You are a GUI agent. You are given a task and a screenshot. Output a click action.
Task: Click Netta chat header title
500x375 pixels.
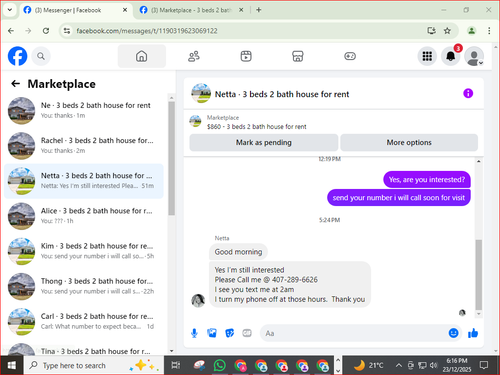[282, 94]
